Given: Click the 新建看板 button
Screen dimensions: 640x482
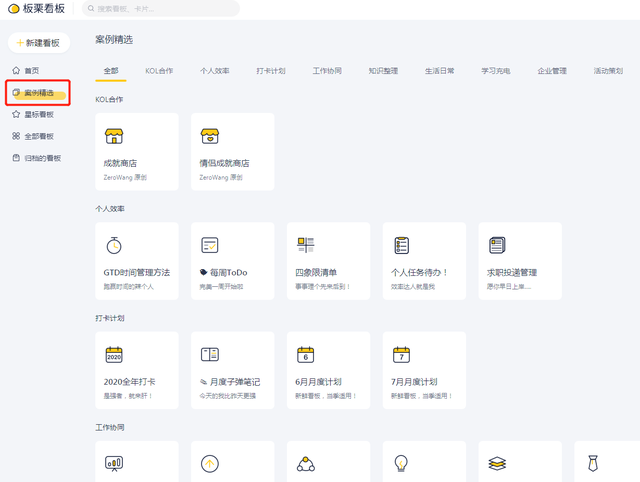Looking at the screenshot, I should pos(39,43).
